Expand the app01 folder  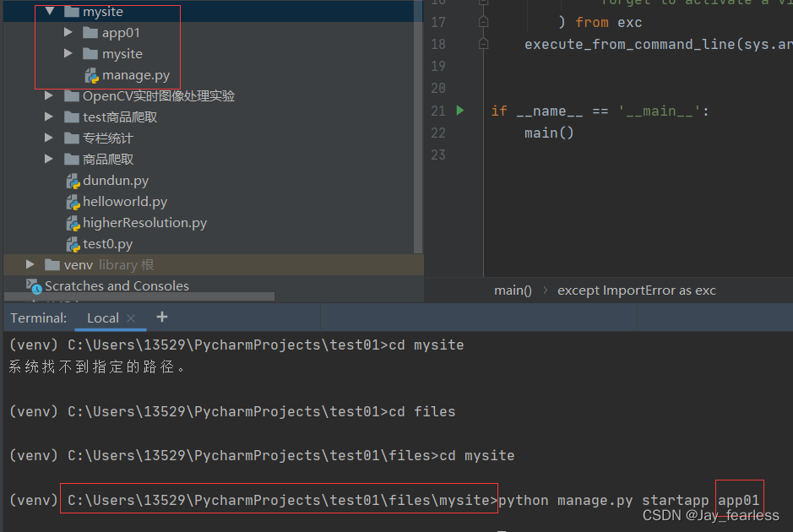[x=68, y=32]
